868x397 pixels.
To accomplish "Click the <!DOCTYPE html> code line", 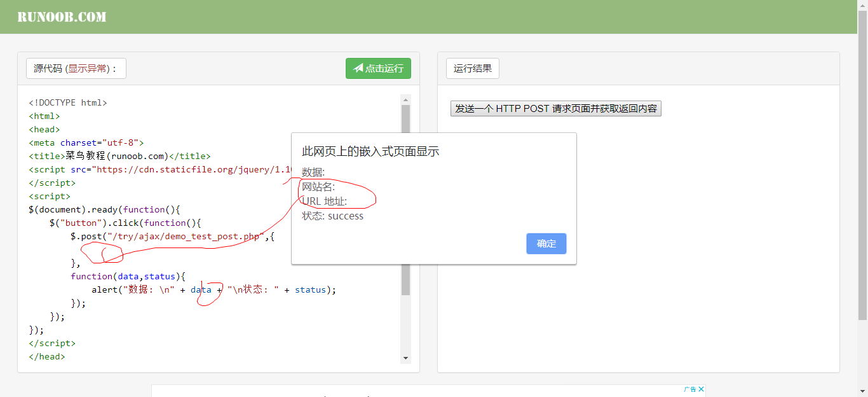I will click(68, 102).
